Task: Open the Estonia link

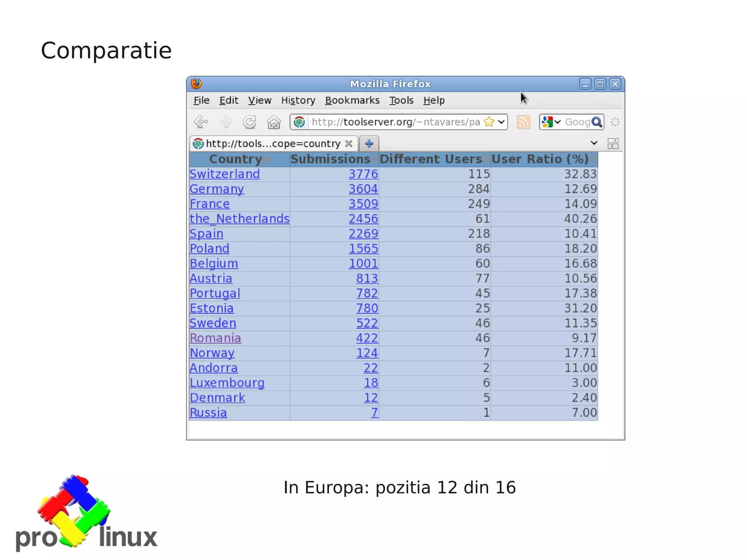Action: pos(212,308)
